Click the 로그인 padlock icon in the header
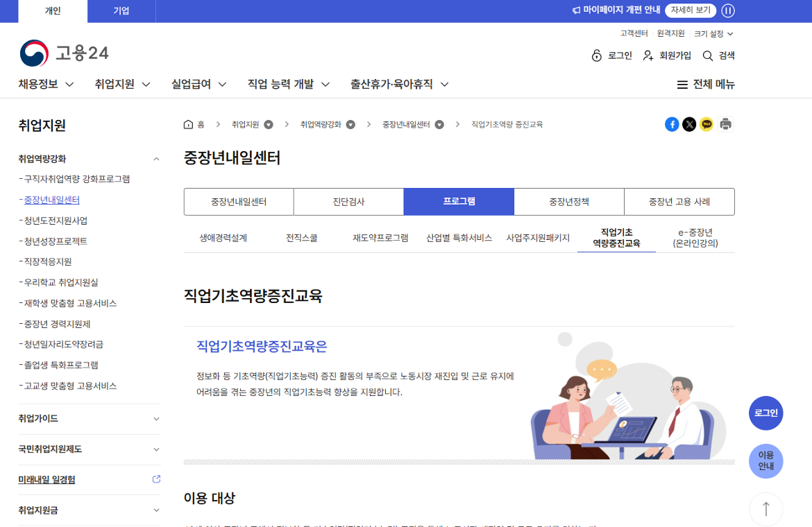The height and width of the screenshot is (527, 812). click(595, 55)
